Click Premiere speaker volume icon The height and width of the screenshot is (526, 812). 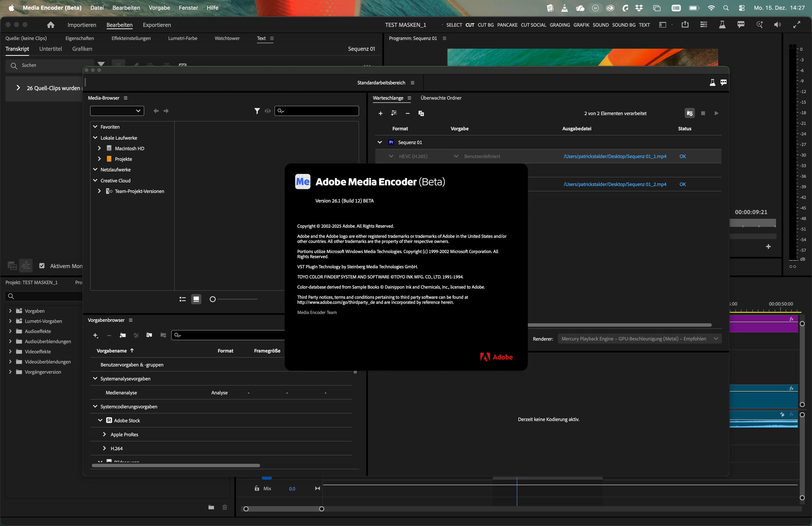coord(778,25)
